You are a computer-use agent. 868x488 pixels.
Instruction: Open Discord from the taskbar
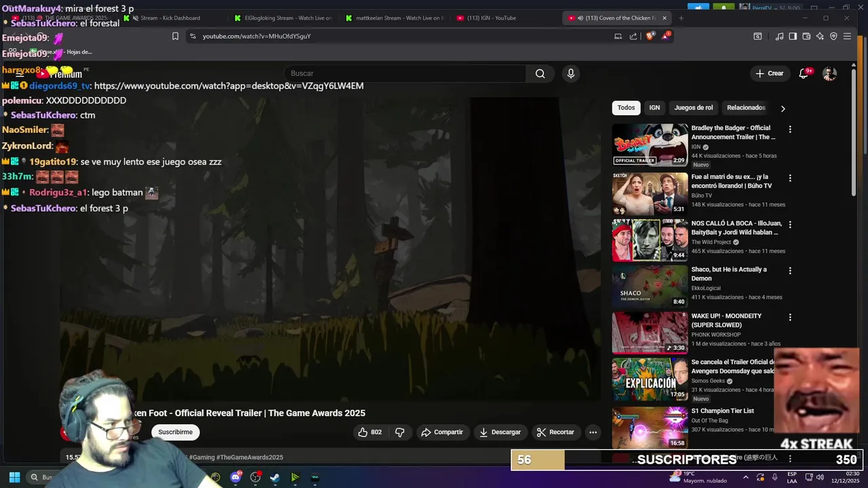pyautogui.click(x=235, y=477)
